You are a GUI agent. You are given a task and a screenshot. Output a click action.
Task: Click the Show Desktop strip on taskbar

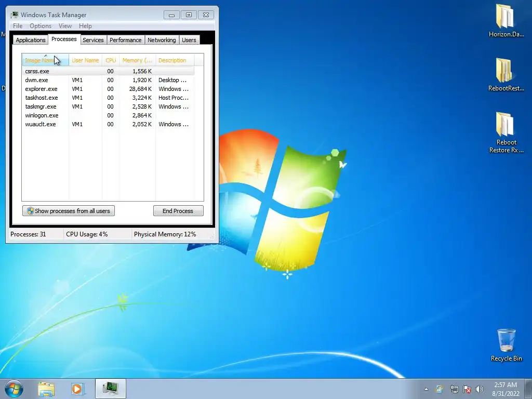(x=529, y=389)
